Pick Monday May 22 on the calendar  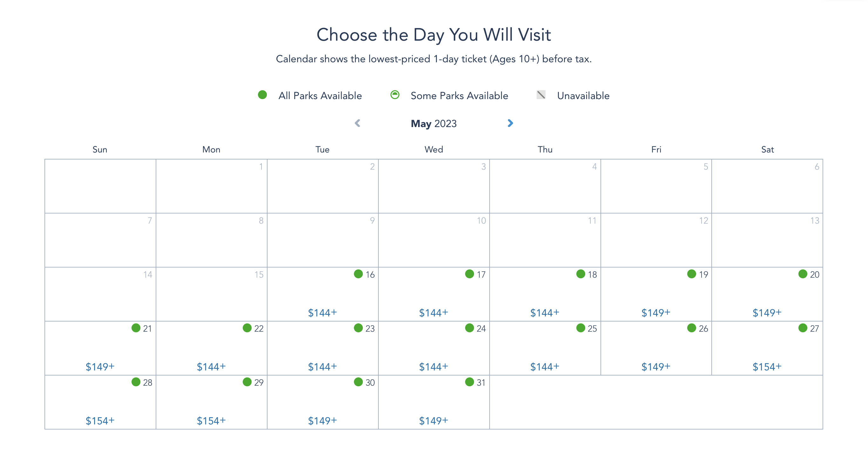click(x=211, y=348)
